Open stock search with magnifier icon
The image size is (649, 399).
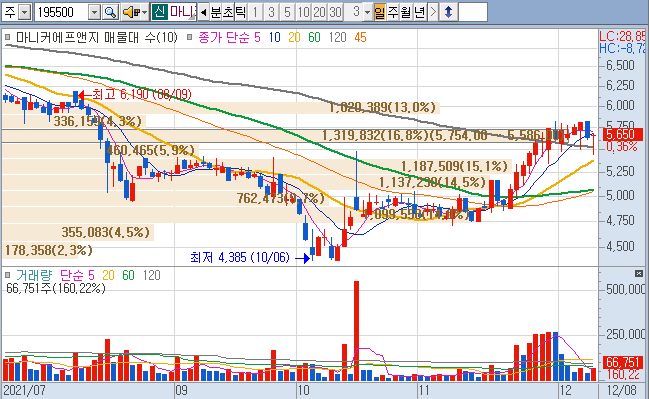point(111,12)
